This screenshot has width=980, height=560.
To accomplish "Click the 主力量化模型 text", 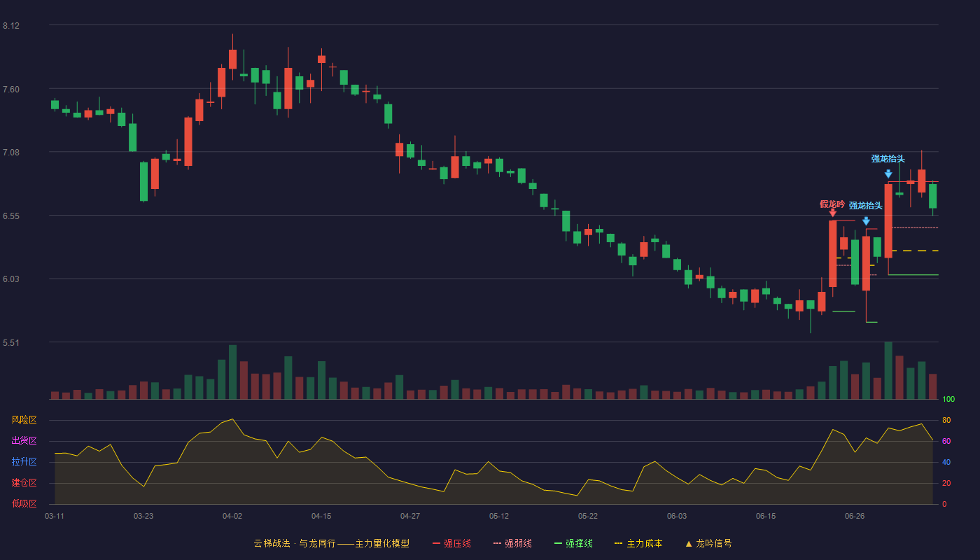I will (x=382, y=543).
